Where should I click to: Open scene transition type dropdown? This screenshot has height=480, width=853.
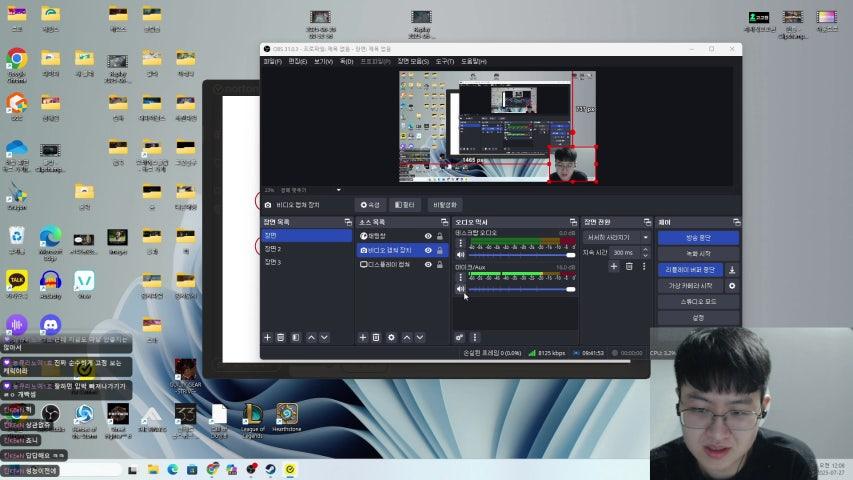point(616,237)
